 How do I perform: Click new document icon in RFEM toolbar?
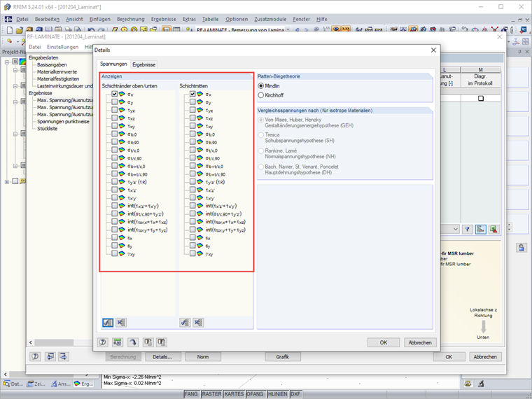tap(10, 30)
